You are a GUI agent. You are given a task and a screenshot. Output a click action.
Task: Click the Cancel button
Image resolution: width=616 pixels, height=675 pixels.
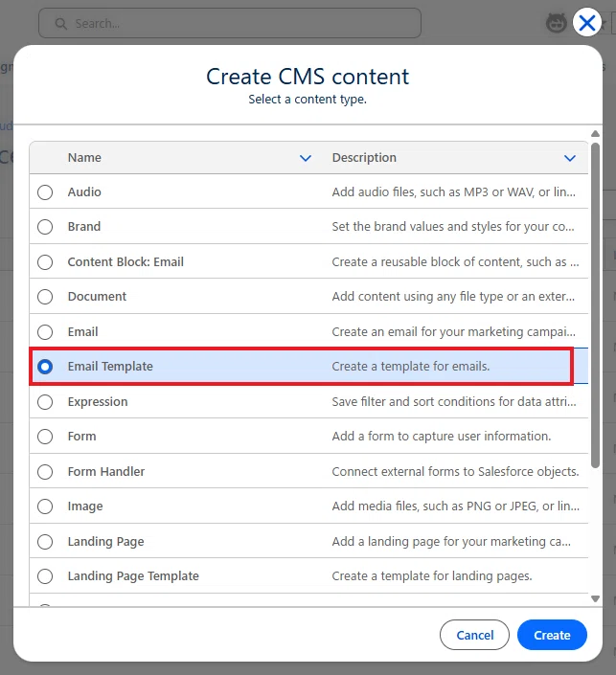point(475,635)
